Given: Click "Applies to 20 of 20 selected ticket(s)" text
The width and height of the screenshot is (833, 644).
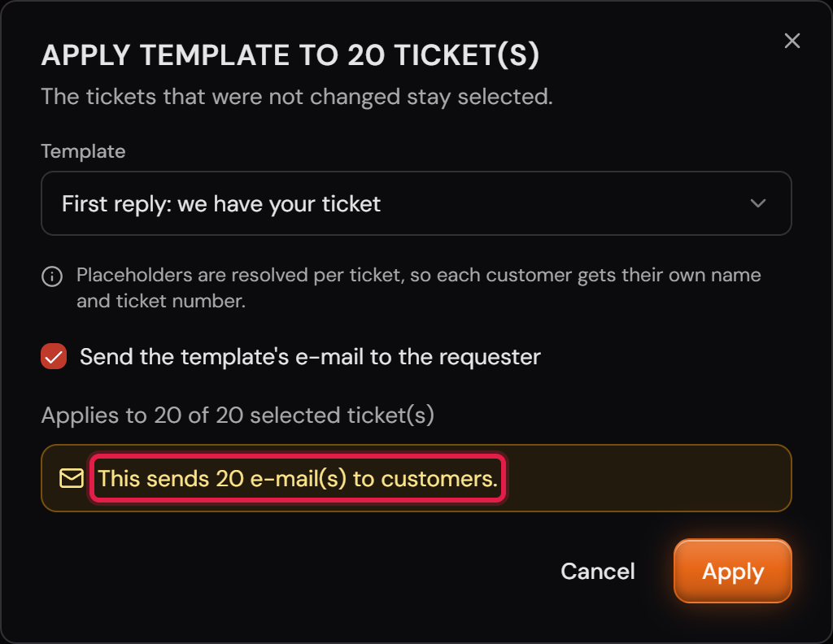Looking at the screenshot, I should point(238,416).
